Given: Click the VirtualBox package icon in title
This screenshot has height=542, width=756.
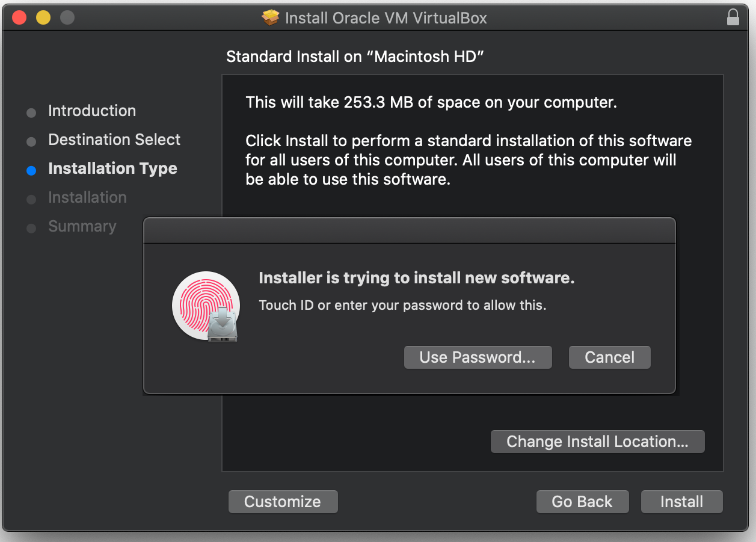Looking at the screenshot, I should coord(271,18).
